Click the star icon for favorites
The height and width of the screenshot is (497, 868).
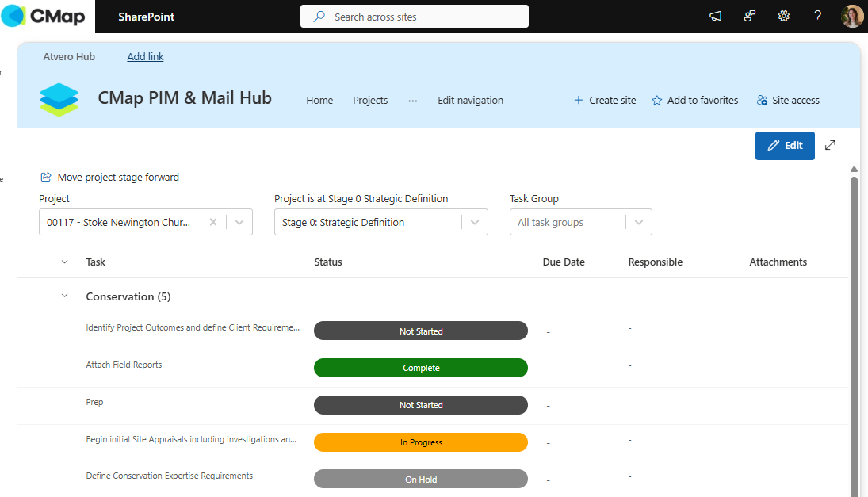click(x=656, y=100)
